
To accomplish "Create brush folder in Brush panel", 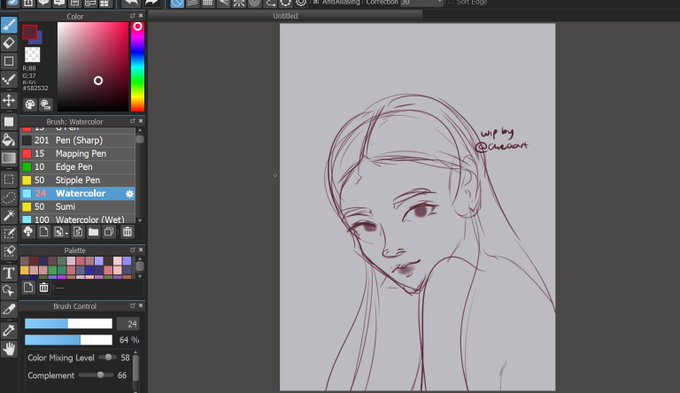I will point(93,232).
